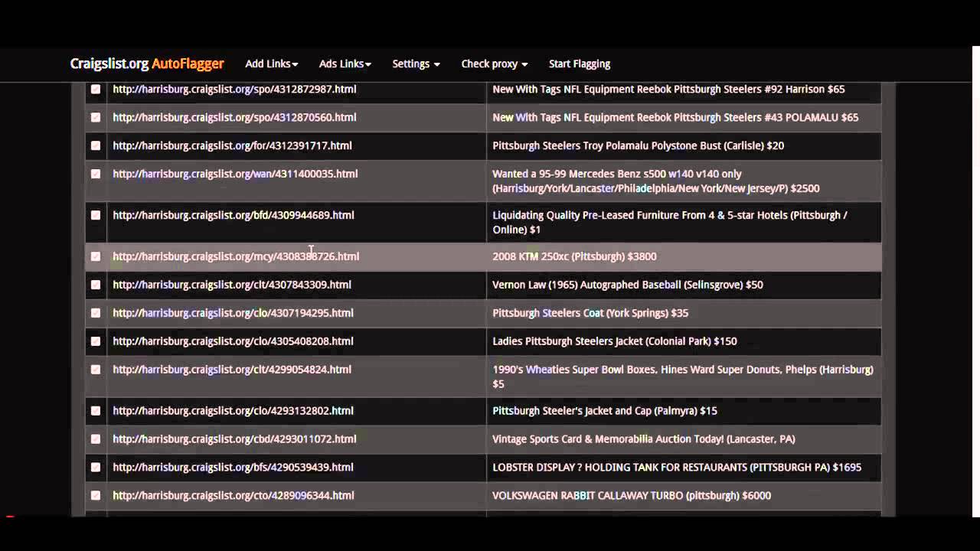Open the Ads Links dropdown menu
The image size is (980, 551).
click(345, 64)
